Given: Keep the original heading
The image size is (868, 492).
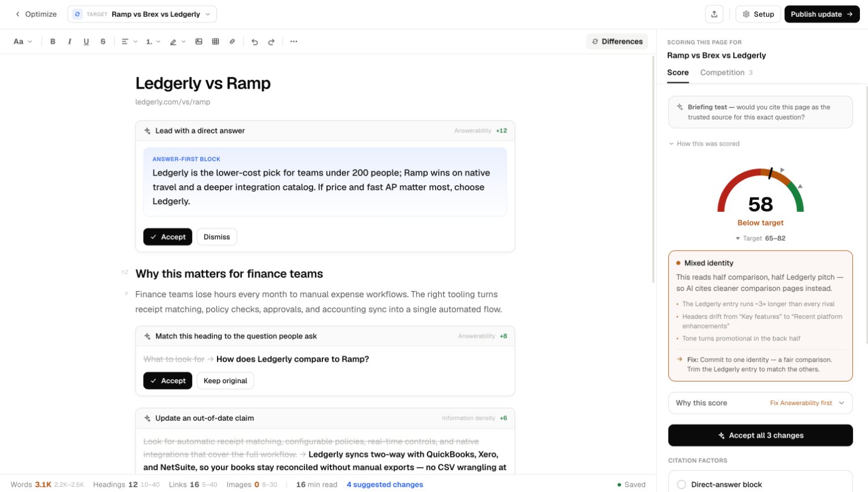Looking at the screenshot, I should click(x=225, y=381).
